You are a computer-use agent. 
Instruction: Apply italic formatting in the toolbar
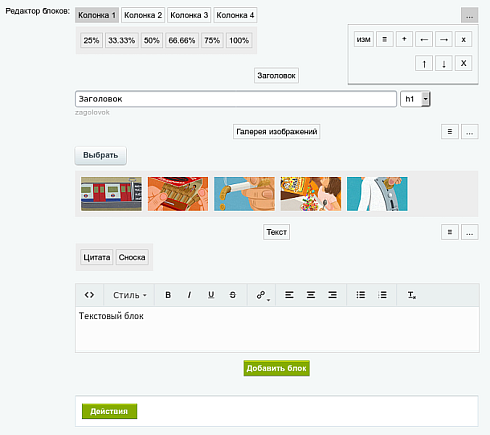pos(189,295)
